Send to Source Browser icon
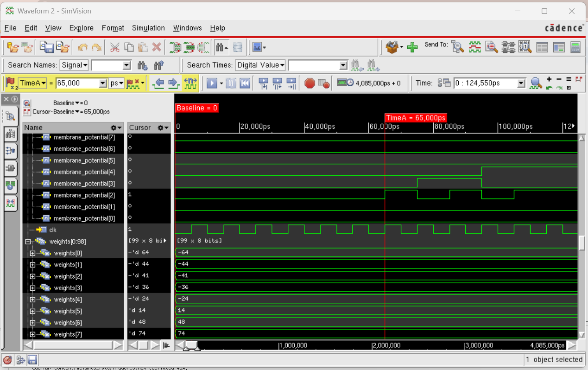The image size is (588, 370). click(491, 47)
